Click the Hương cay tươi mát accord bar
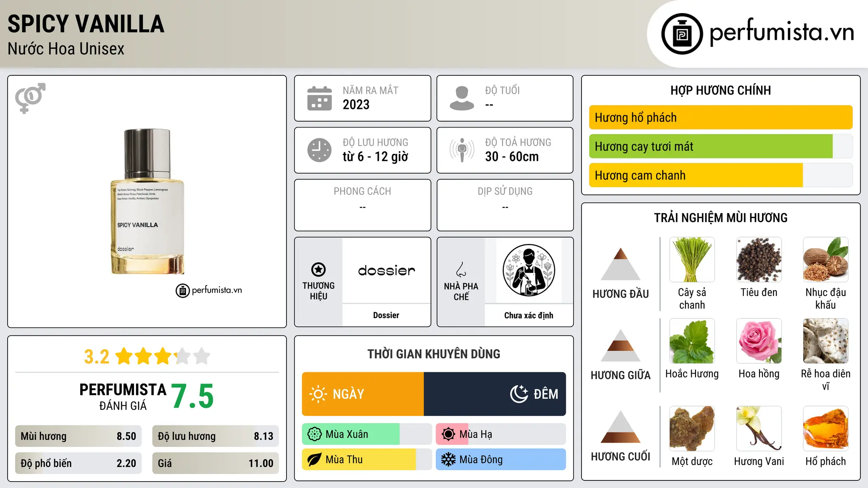This screenshot has width=868, height=488. point(721,146)
